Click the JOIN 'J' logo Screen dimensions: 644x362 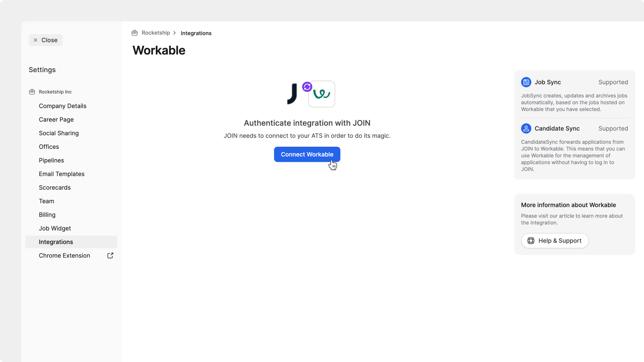pos(292,94)
